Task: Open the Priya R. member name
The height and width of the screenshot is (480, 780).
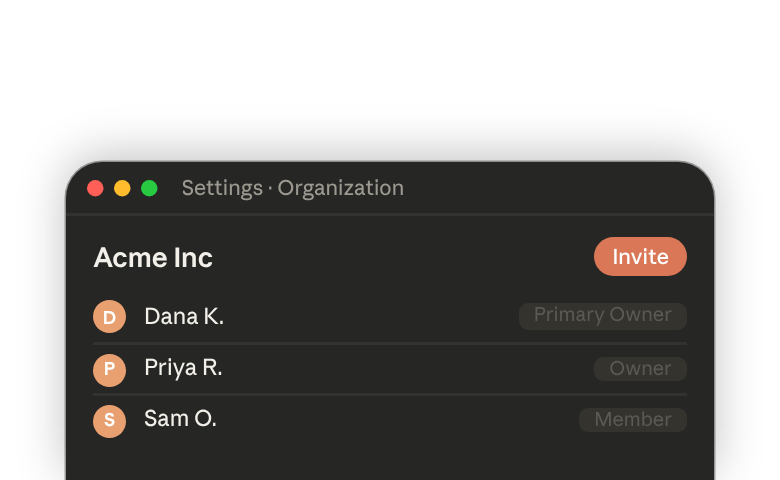Action: [x=183, y=368]
